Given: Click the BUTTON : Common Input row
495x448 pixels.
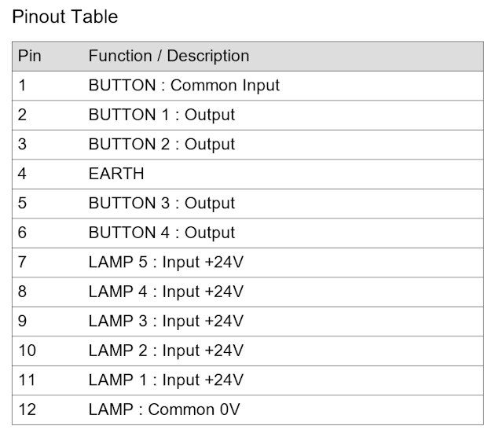Looking at the screenshot, I should click(247, 86).
